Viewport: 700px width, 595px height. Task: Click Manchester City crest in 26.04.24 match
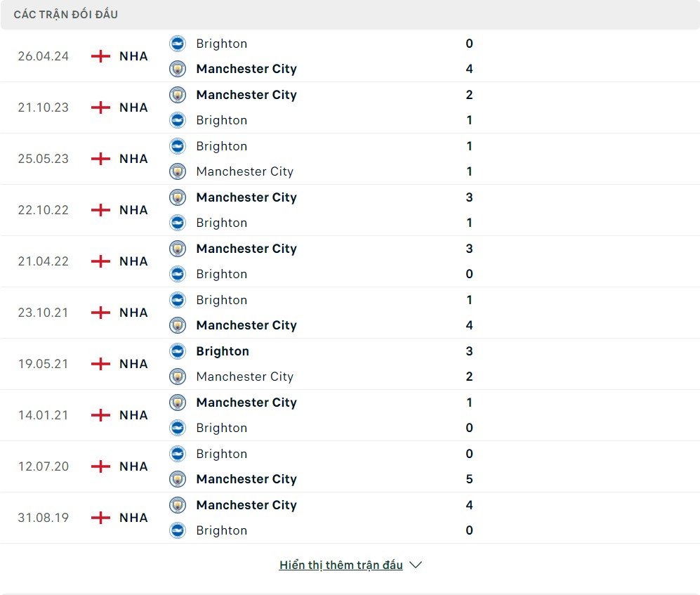[x=178, y=69]
